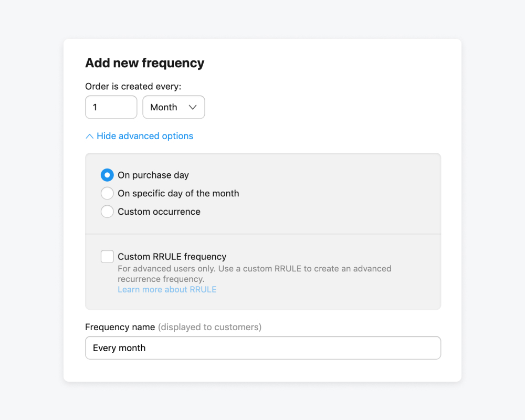Click the Custom RRULE frequency label text
The image size is (525, 420).
[172, 257]
